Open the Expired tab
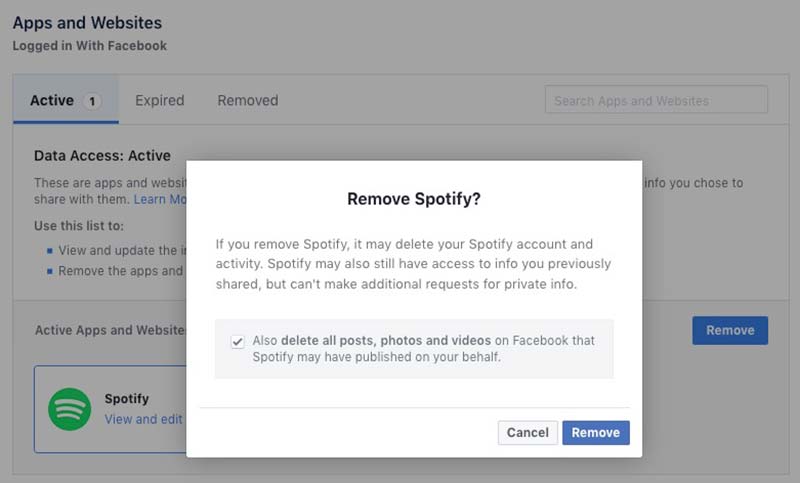This screenshot has height=483, width=800. 160,100
